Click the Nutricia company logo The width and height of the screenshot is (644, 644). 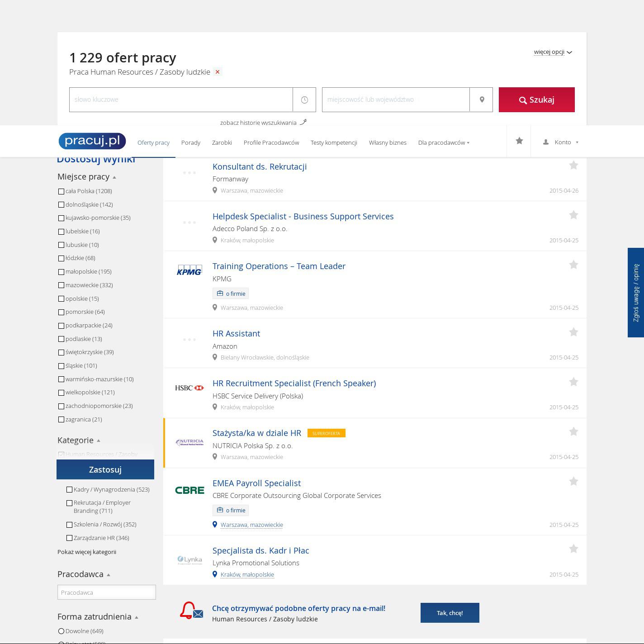click(189, 442)
